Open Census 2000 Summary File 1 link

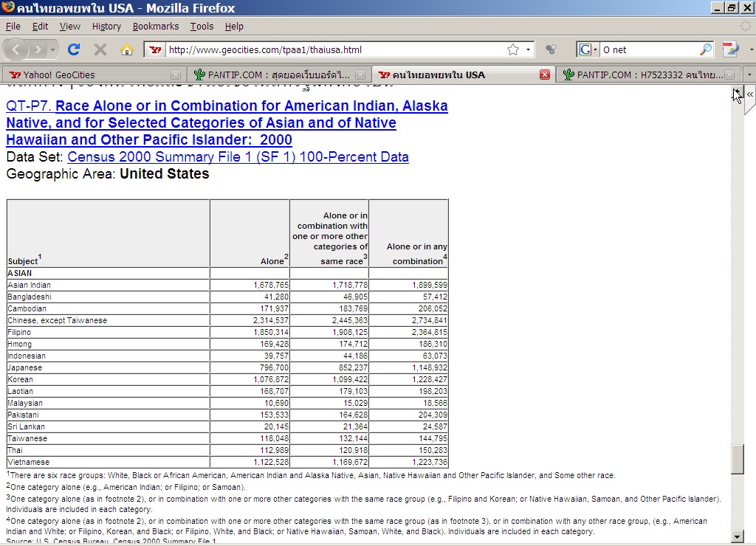coord(238,157)
